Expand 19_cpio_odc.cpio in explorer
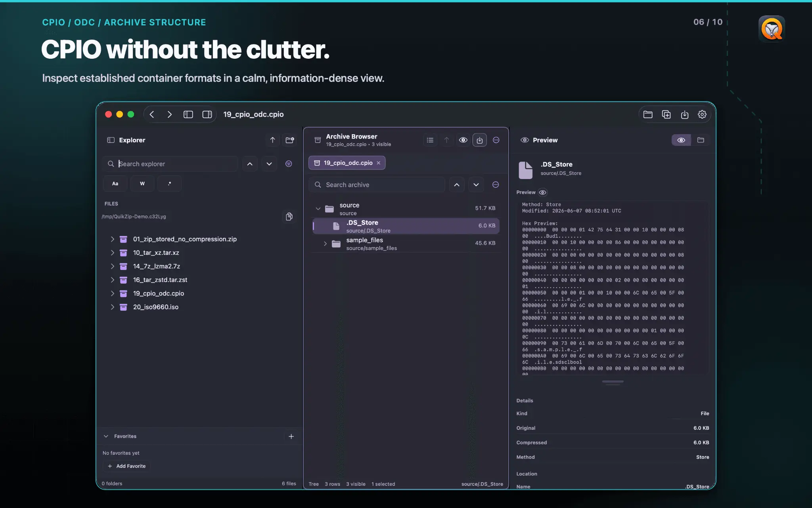 [x=112, y=294]
